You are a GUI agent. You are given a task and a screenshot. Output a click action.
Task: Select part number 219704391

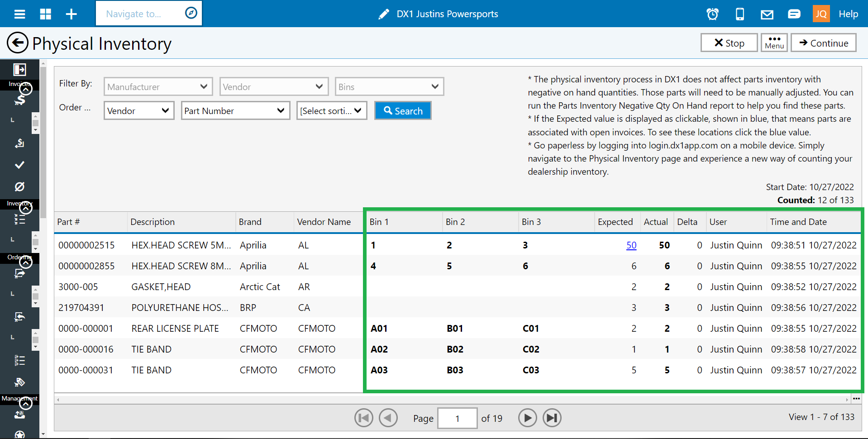(81, 307)
